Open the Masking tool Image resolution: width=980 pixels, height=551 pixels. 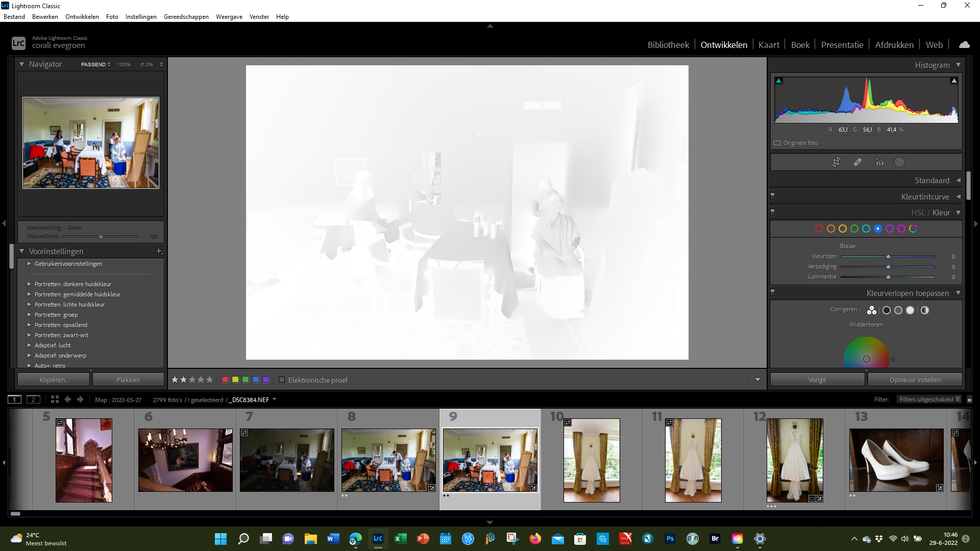pyautogui.click(x=900, y=162)
